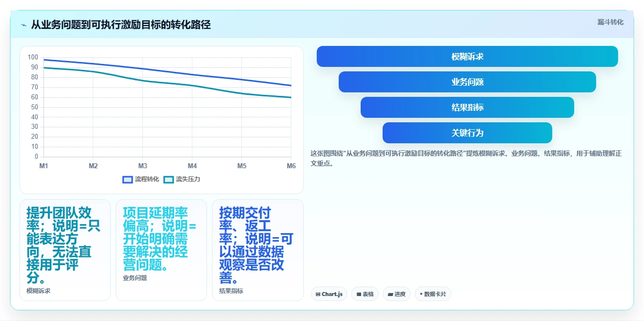Click the 业务问题 caption under the second card

click(135, 278)
